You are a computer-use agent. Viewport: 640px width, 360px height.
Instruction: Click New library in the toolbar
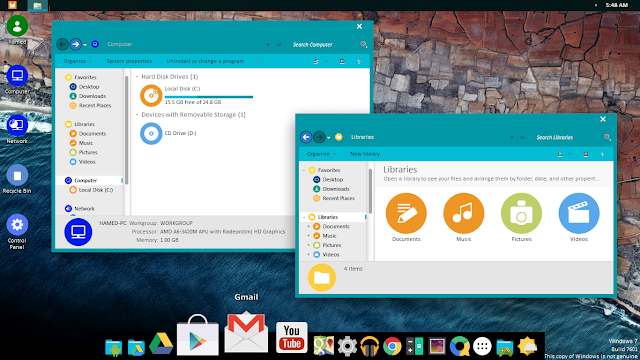coord(365,154)
